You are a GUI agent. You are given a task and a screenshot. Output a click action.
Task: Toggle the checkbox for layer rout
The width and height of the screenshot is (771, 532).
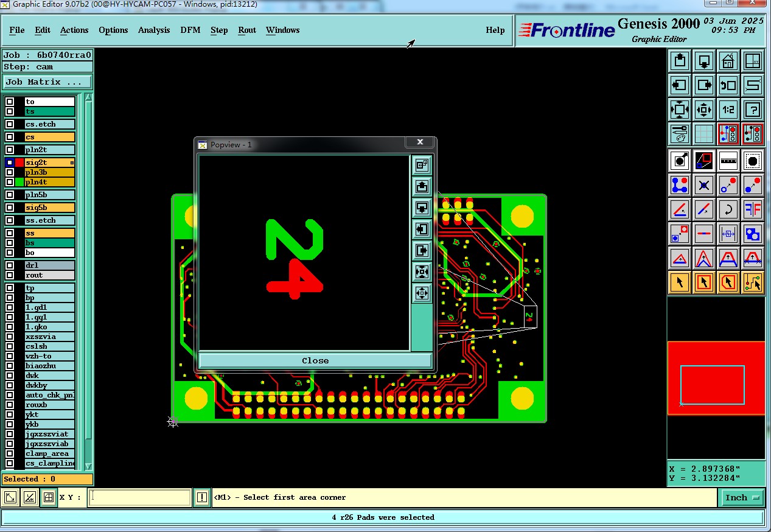coord(10,275)
